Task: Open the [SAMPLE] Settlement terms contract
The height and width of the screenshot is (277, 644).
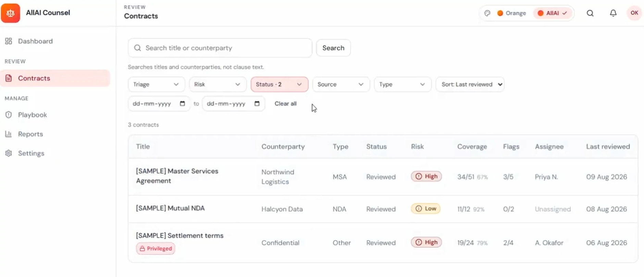Action: tap(179, 236)
